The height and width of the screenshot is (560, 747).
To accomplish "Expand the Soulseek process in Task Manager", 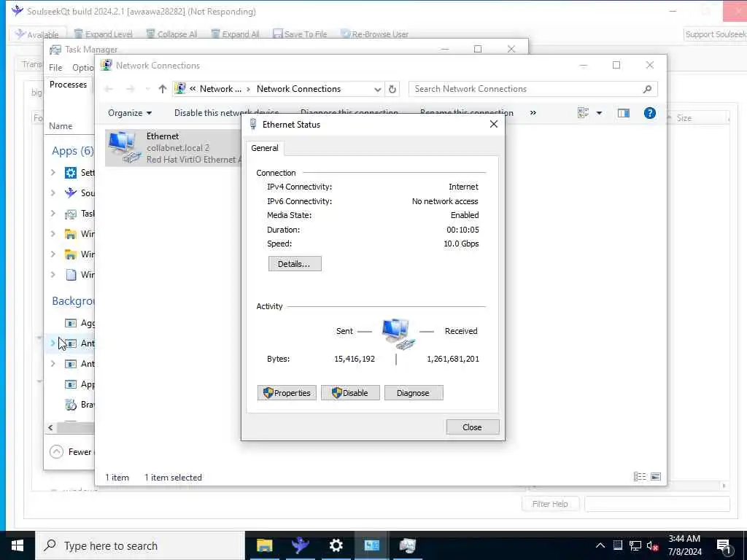I will point(53,192).
